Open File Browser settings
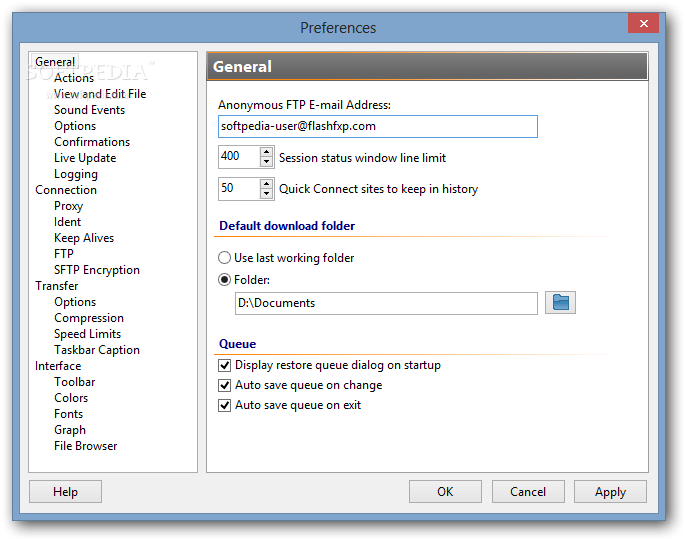 click(x=86, y=446)
